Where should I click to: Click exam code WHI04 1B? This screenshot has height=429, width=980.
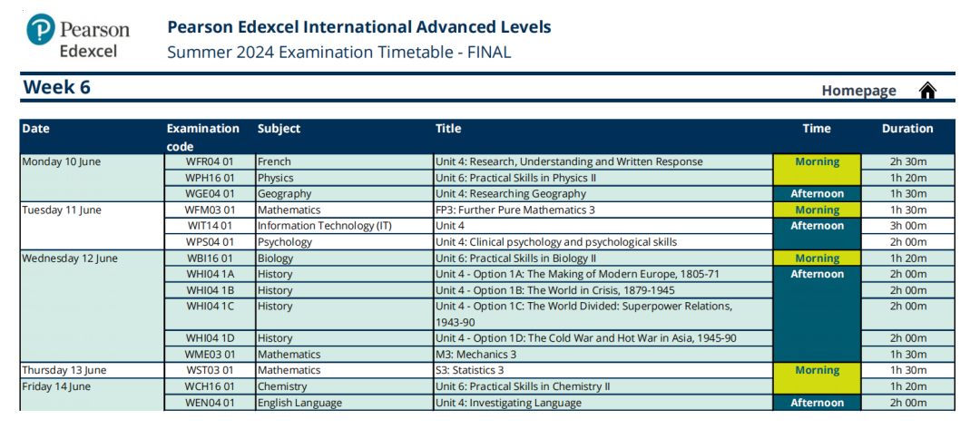[210, 290]
